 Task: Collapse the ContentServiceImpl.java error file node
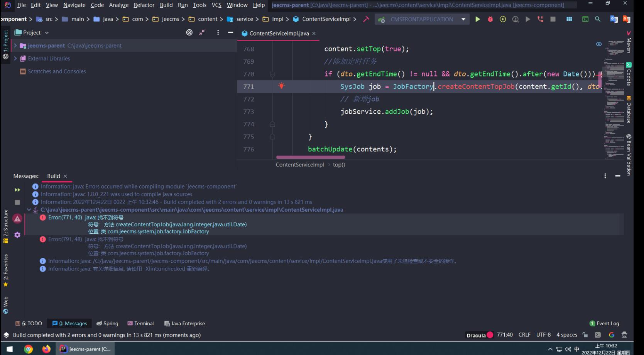click(29, 210)
